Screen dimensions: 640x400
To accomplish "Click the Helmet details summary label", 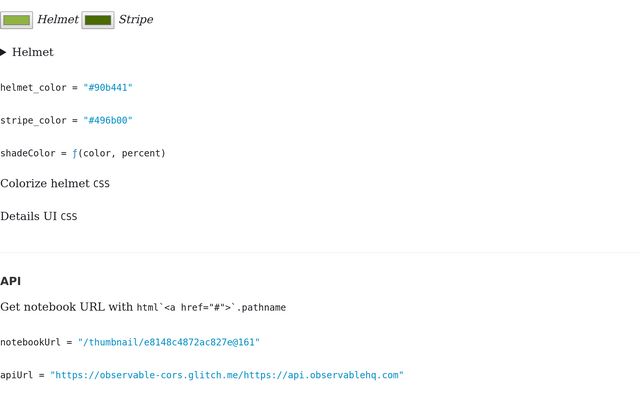I will [33, 52].
